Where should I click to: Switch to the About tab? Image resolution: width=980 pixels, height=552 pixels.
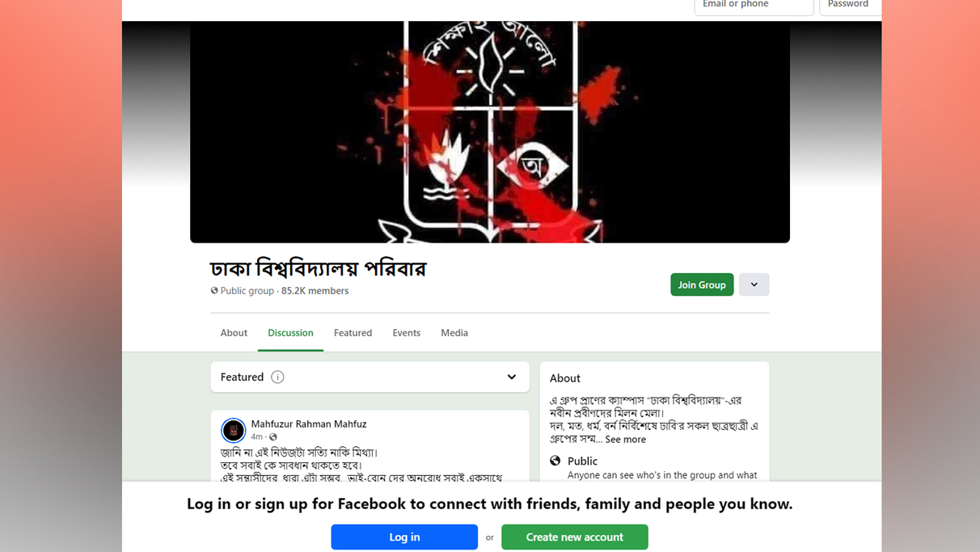(x=234, y=333)
